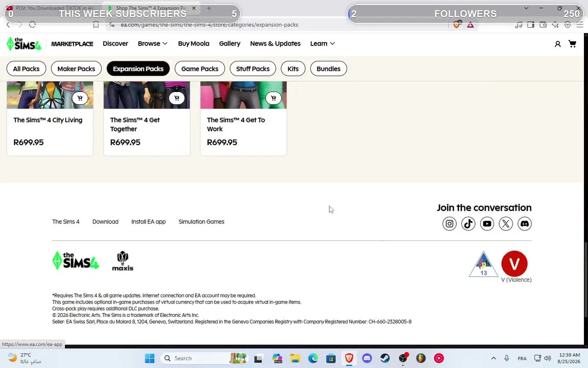Click Simulation Games footer link
Image resolution: width=588 pixels, height=368 pixels.
coord(202,222)
